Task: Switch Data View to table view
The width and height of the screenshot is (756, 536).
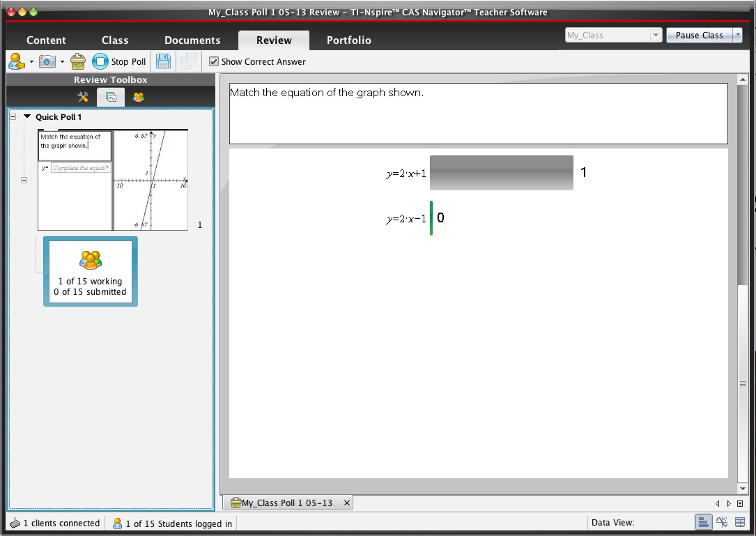Action: click(739, 522)
